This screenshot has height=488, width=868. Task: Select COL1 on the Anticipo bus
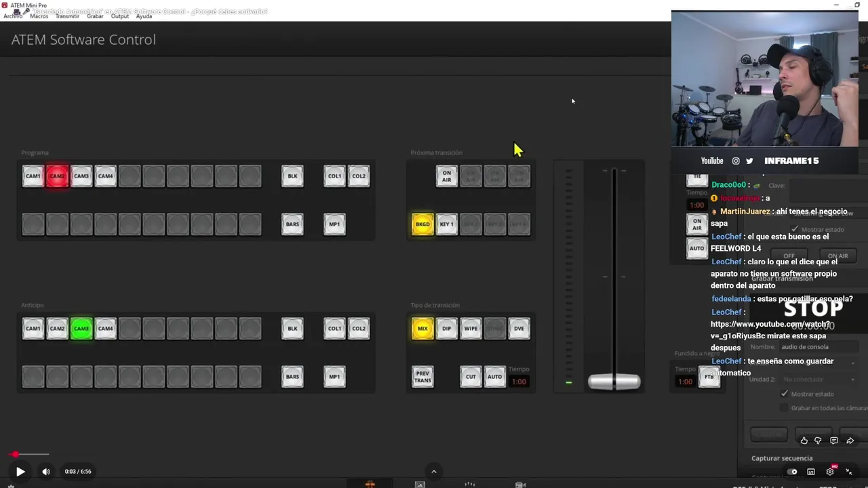tap(334, 329)
